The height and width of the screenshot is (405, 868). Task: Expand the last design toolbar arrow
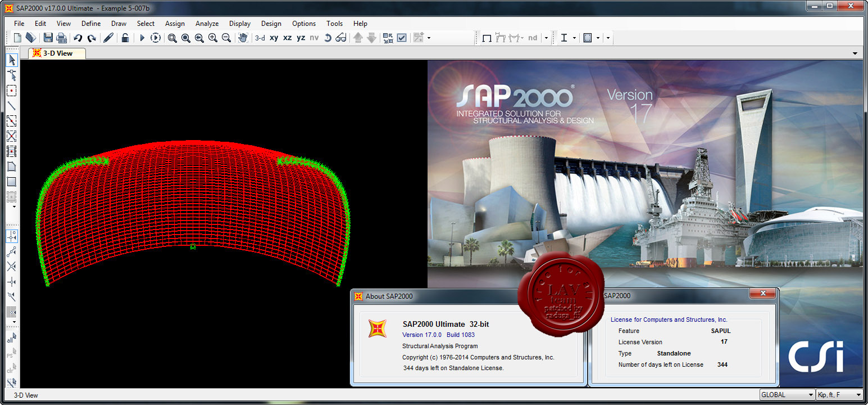[x=608, y=38]
